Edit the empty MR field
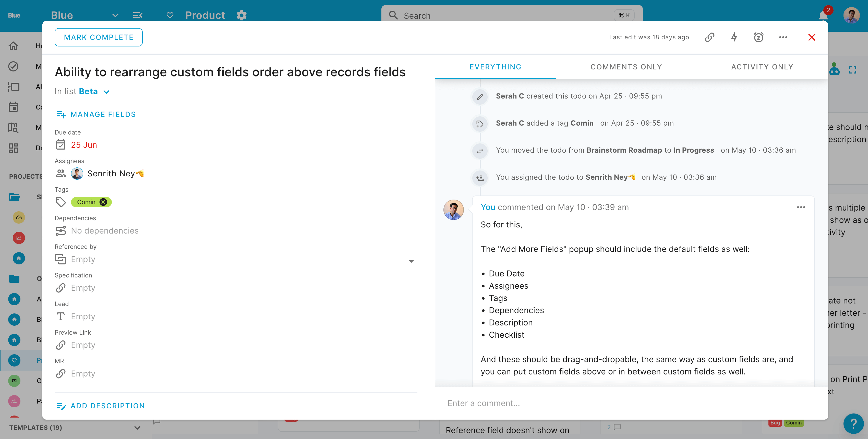Screen dimensions: 868x439 83,374
